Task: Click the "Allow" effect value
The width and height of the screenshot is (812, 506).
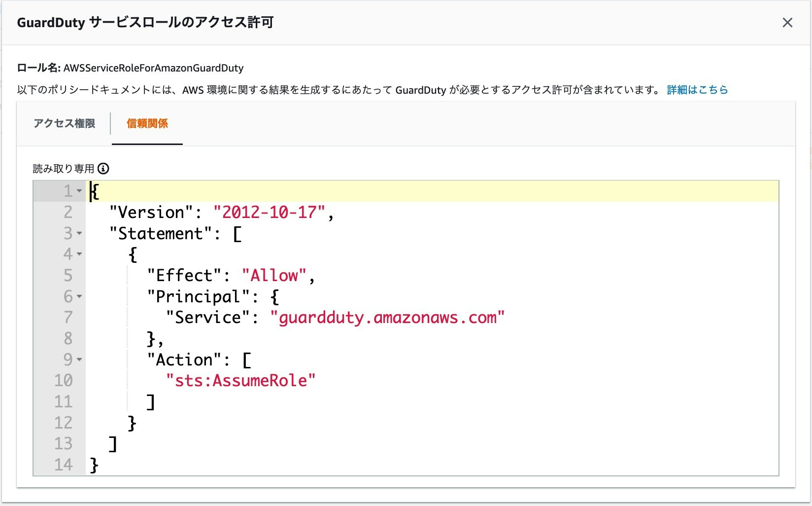Action: point(274,275)
